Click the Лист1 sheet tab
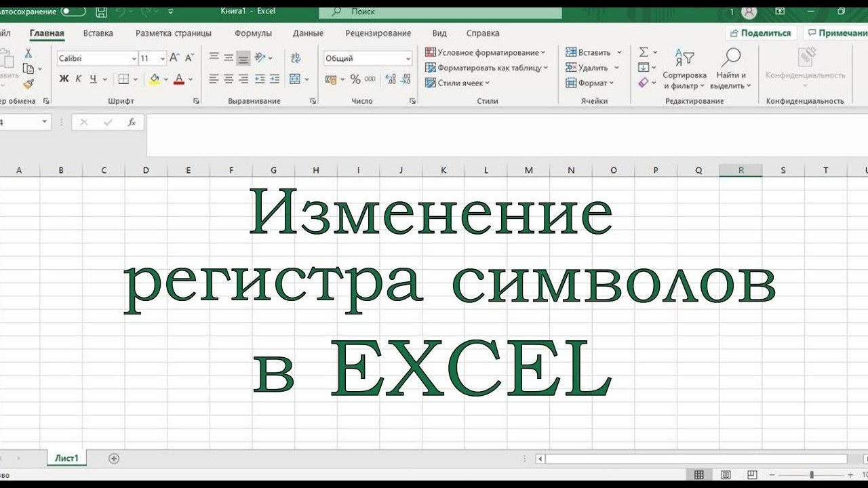 coord(66,458)
